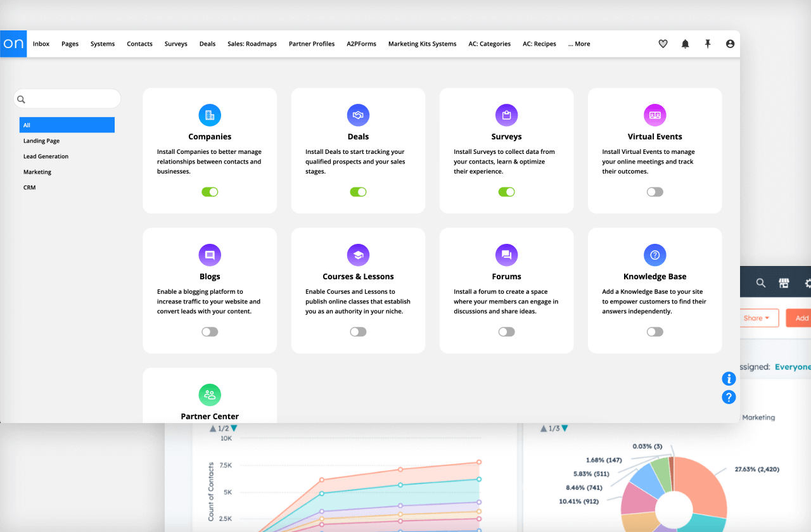
Task: Open the Contacts menu item
Action: click(139, 44)
